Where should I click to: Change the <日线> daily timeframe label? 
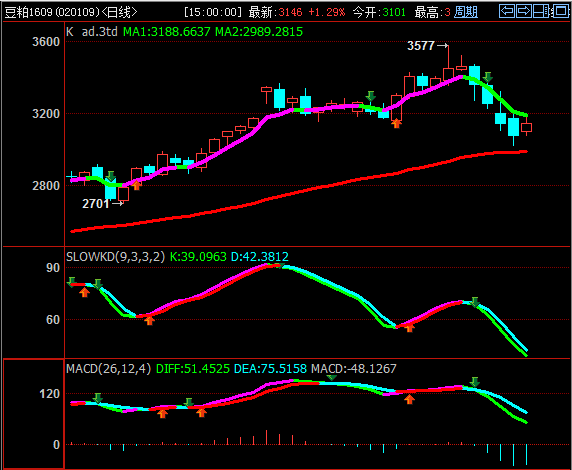119,12
